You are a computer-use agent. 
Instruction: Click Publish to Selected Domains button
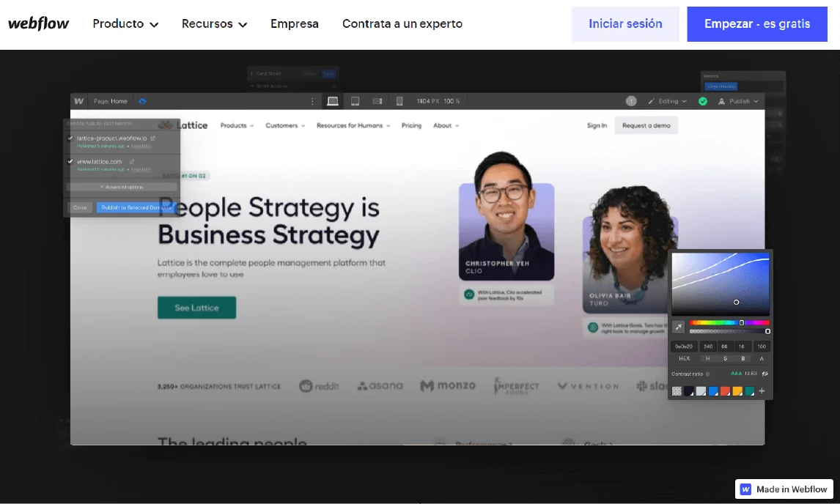(136, 207)
